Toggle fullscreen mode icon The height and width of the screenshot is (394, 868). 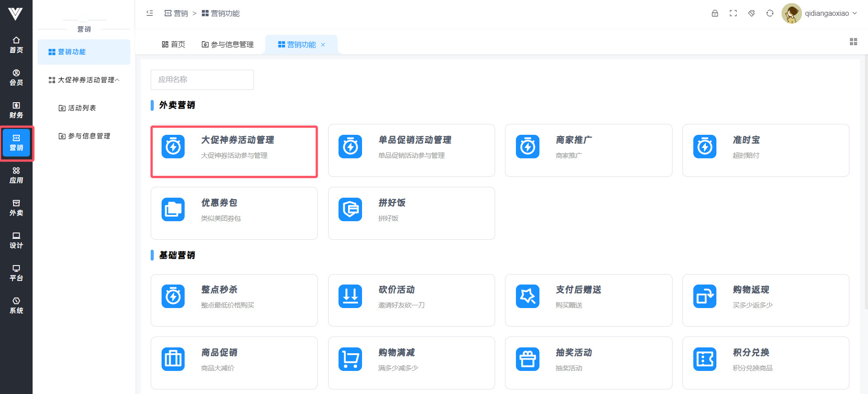point(733,13)
